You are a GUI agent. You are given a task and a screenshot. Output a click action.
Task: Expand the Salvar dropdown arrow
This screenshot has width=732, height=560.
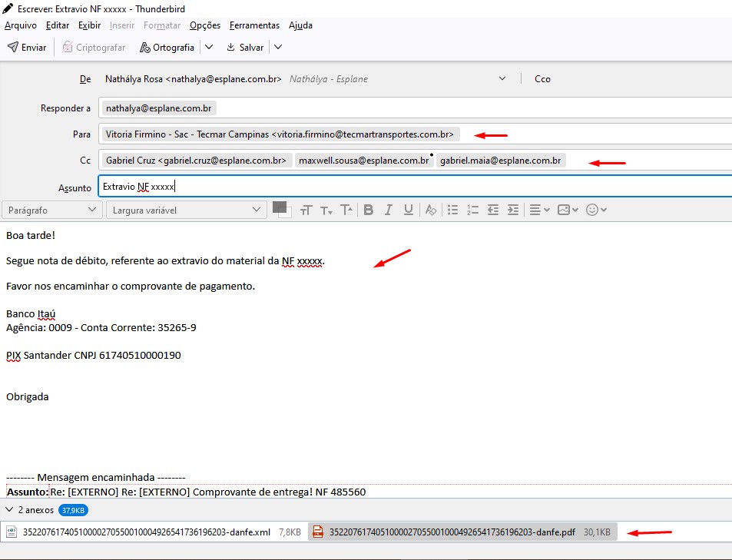278,48
